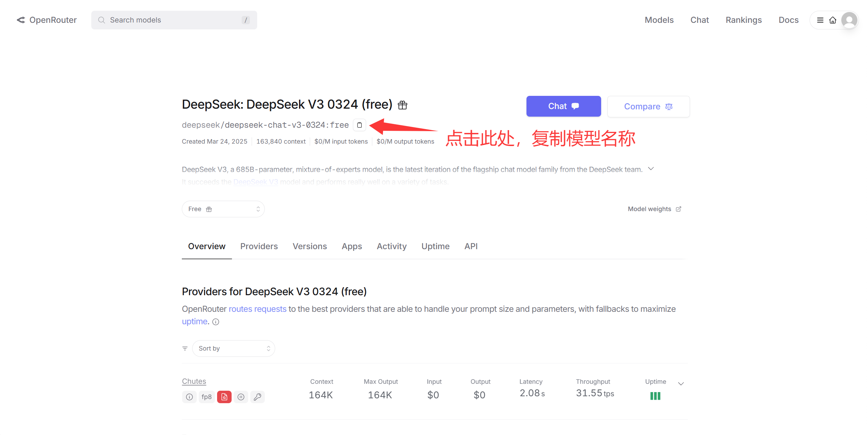Click the filter lines icon beside Sort by

point(185,348)
